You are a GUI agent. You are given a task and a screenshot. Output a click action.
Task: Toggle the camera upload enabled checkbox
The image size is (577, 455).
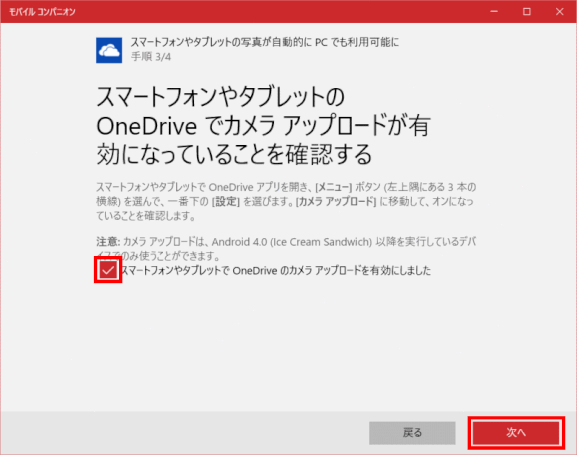[x=108, y=270]
